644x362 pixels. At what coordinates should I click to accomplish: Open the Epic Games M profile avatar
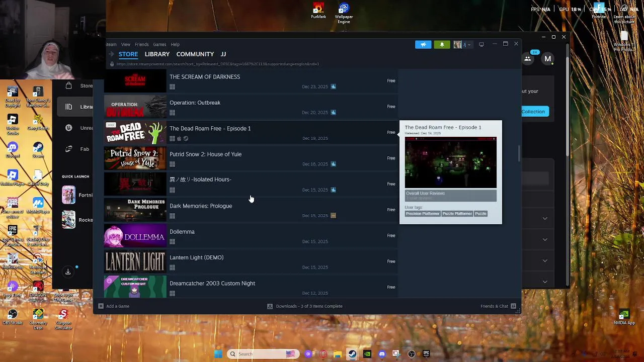point(548,59)
